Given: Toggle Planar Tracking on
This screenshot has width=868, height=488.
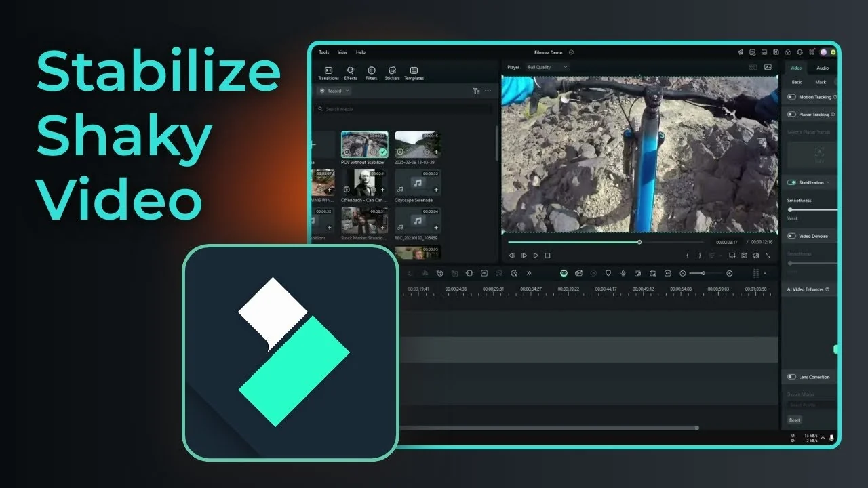Looking at the screenshot, I should tap(791, 114).
